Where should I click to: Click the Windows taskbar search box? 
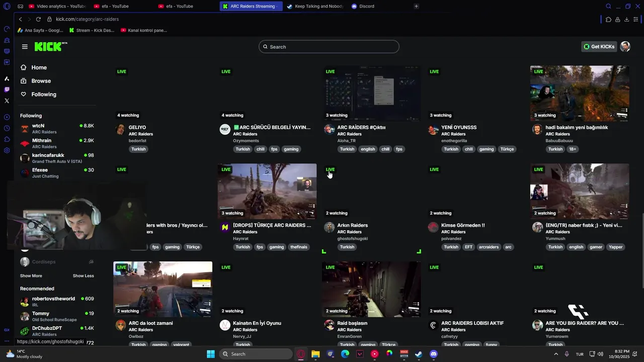[x=256, y=354]
